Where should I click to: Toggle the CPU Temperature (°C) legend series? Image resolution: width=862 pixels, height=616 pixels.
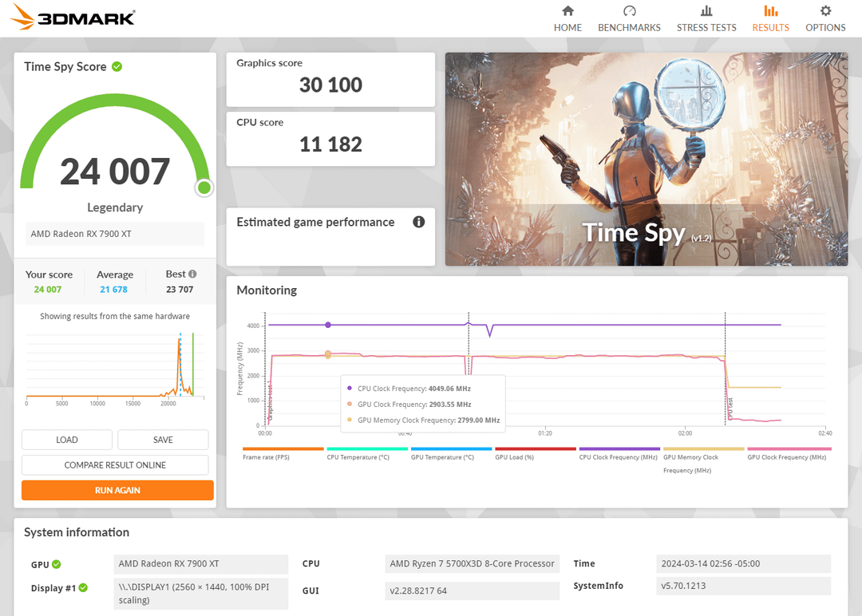366,453
